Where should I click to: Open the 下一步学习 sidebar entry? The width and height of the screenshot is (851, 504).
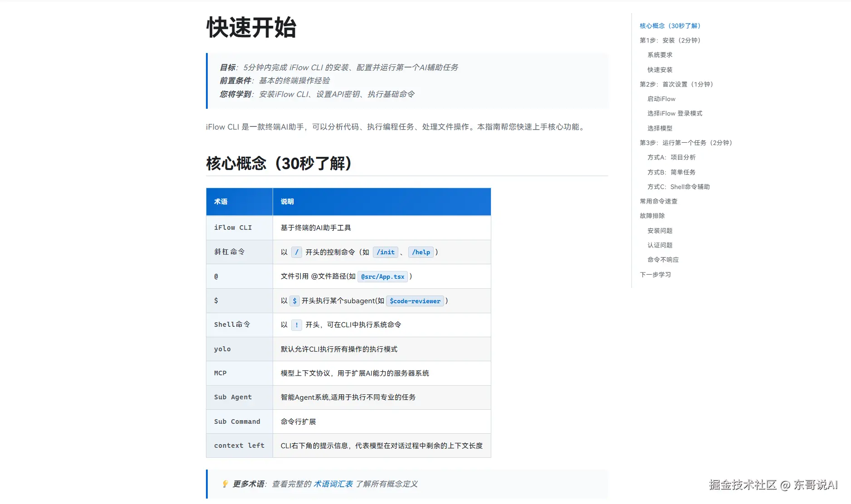[655, 274]
